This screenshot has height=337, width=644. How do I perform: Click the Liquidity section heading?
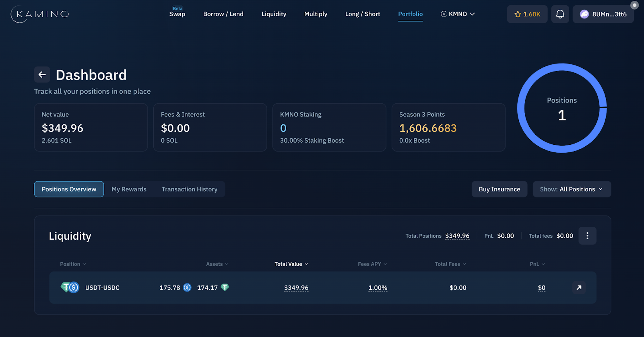click(x=70, y=236)
